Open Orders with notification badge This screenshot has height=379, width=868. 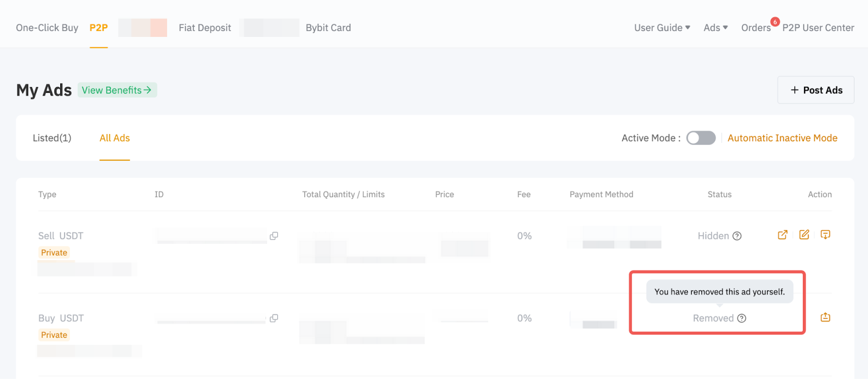point(756,28)
